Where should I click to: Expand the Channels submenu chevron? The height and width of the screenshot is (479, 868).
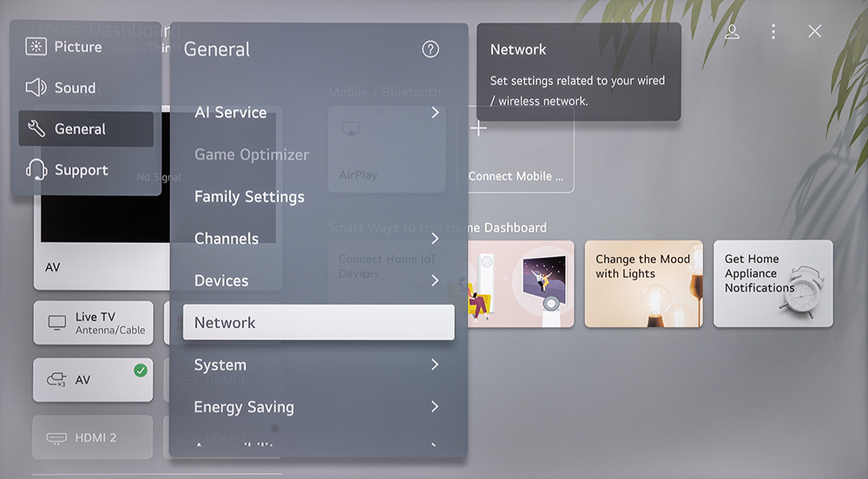435,239
